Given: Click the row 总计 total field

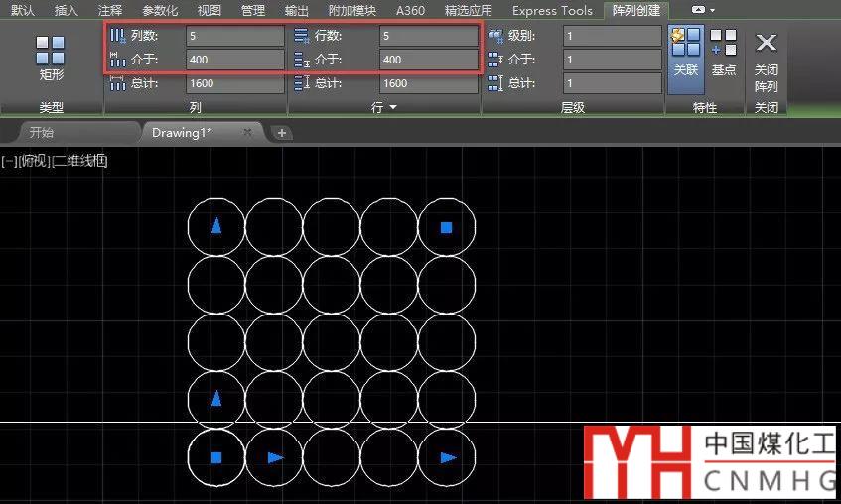Looking at the screenshot, I should tap(428, 83).
